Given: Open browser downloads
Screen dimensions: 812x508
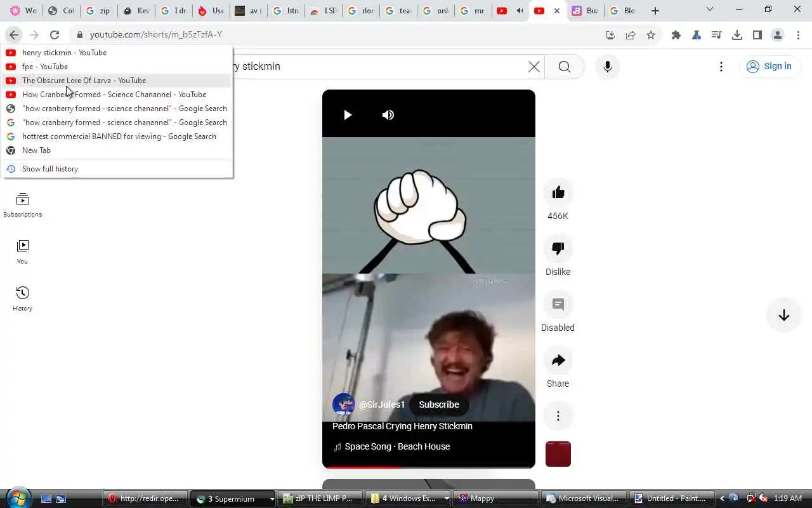Looking at the screenshot, I should tap(737, 35).
